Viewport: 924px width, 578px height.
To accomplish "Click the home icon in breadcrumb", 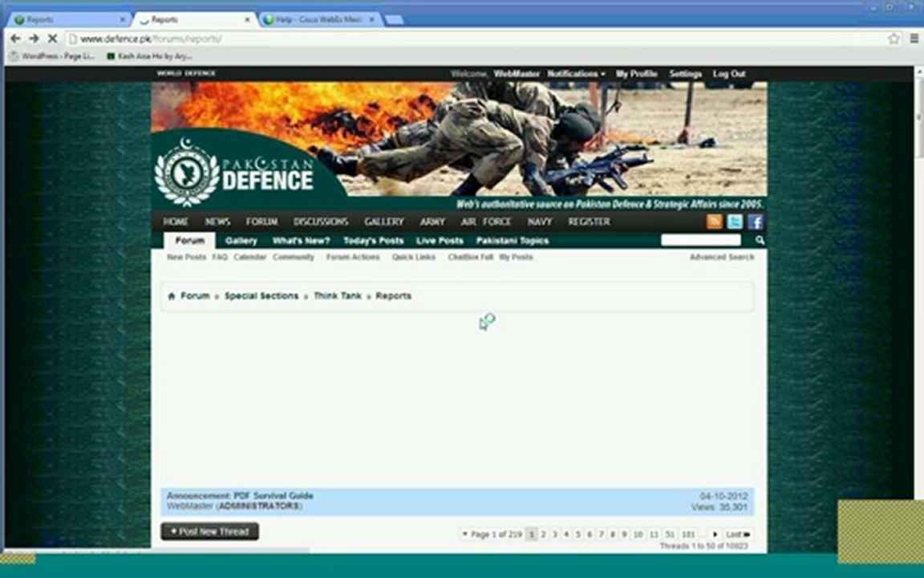I will pyautogui.click(x=172, y=296).
